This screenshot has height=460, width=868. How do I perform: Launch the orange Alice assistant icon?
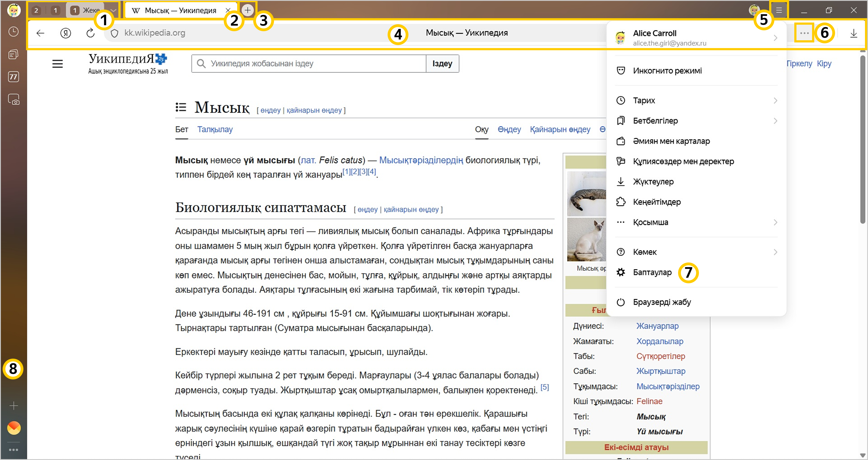[14, 428]
